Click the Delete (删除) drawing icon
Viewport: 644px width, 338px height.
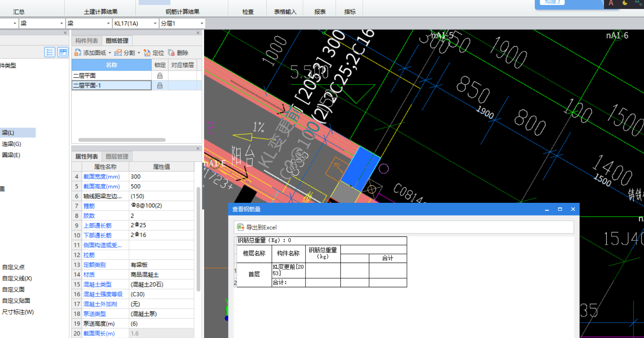tap(171, 53)
